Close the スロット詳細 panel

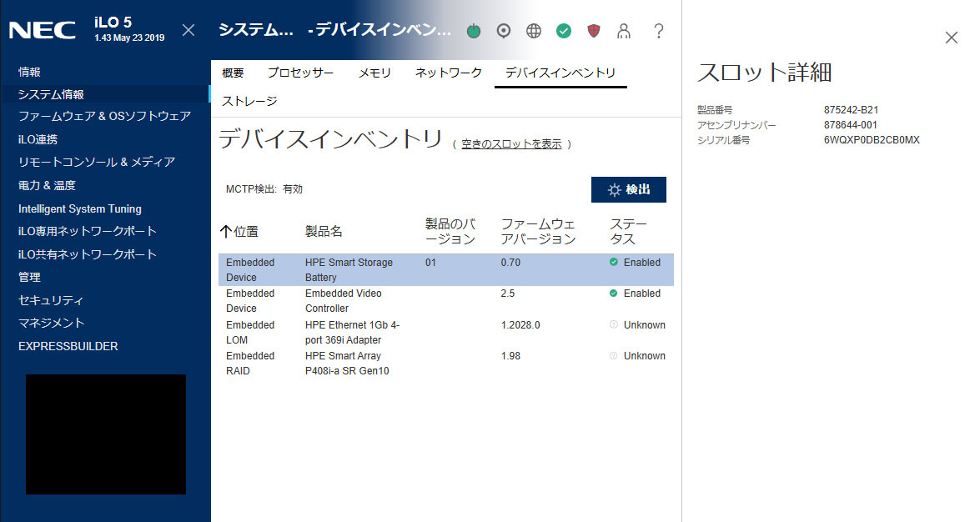click(x=952, y=38)
